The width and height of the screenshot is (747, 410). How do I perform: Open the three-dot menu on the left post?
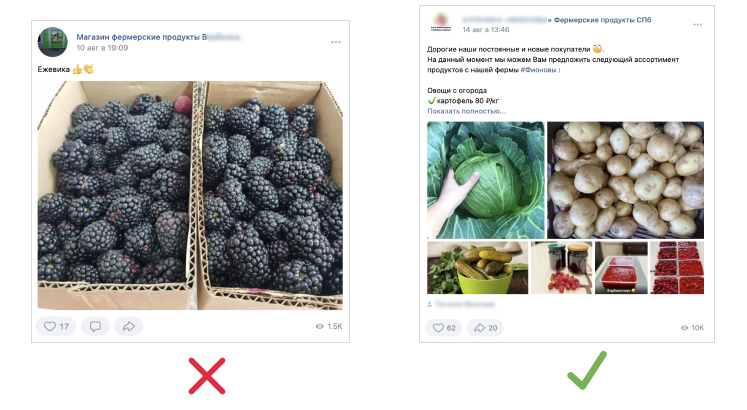[336, 42]
